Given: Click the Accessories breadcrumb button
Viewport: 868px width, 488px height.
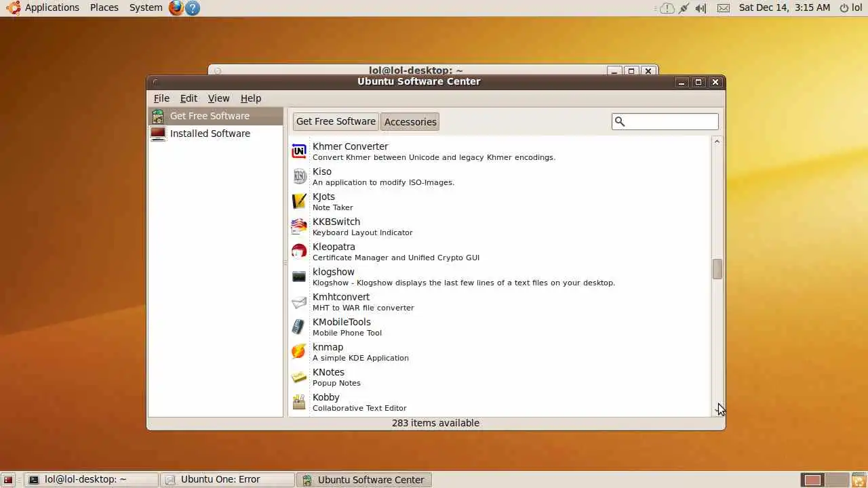Looking at the screenshot, I should pyautogui.click(x=410, y=122).
